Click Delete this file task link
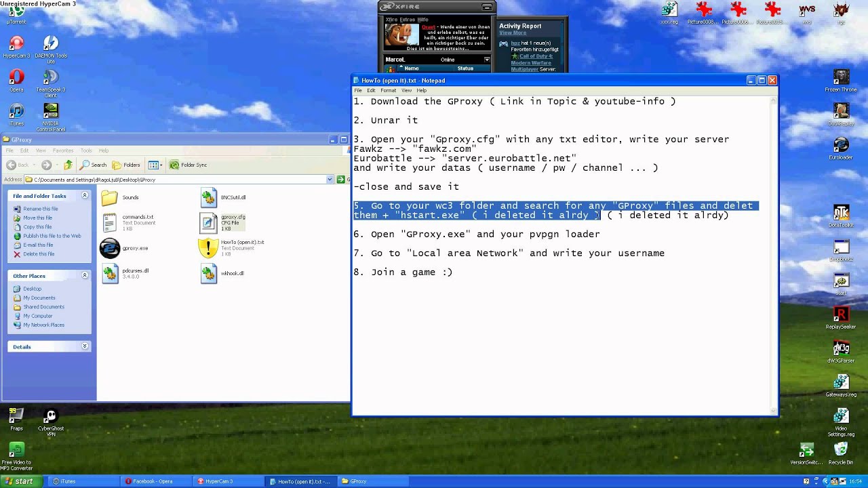 point(39,254)
